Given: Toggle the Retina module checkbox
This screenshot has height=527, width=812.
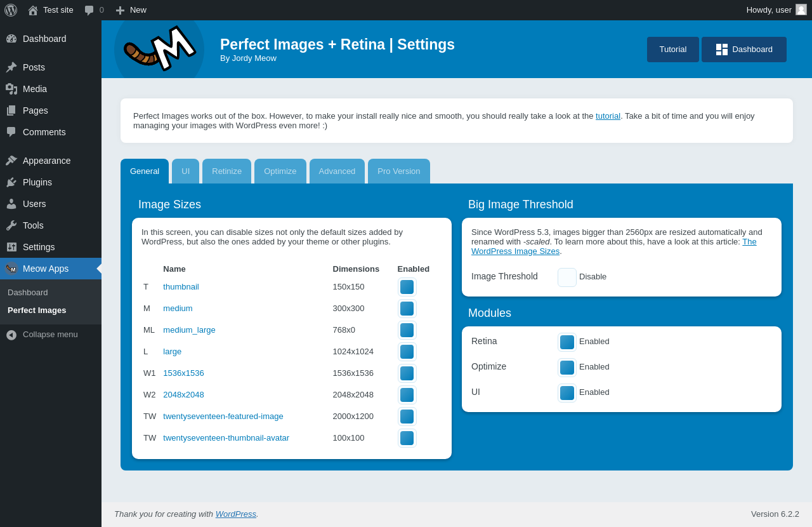Looking at the screenshot, I should 566,342.
